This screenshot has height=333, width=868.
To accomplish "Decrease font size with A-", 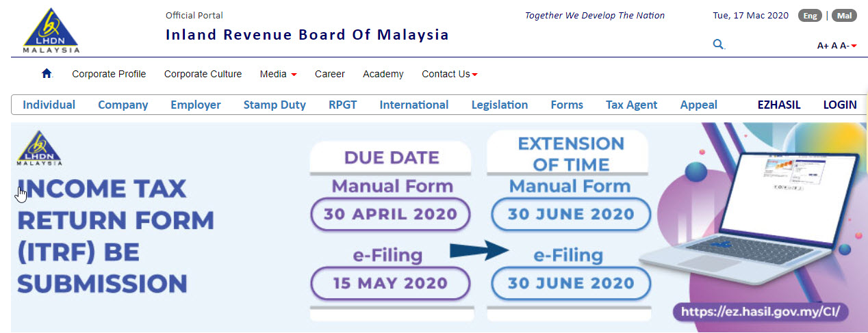I will [844, 46].
